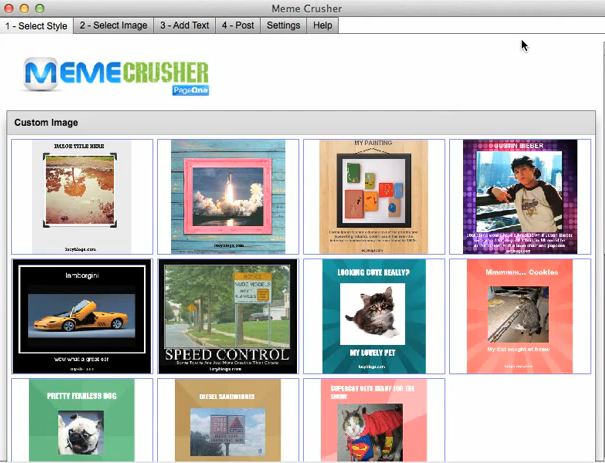Open the Help tab
Screen dimensions: 605x463
(x=323, y=25)
